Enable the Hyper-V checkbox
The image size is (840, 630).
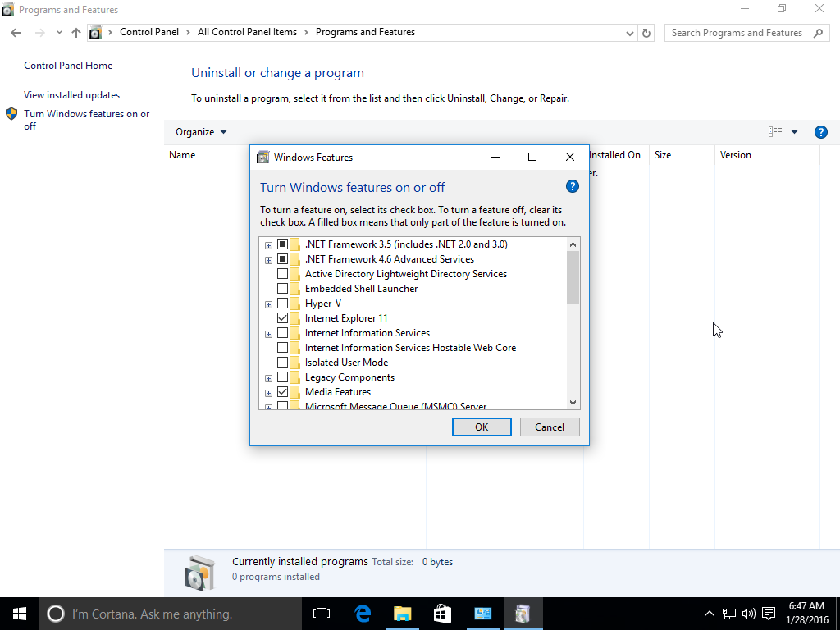click(282, 304)
